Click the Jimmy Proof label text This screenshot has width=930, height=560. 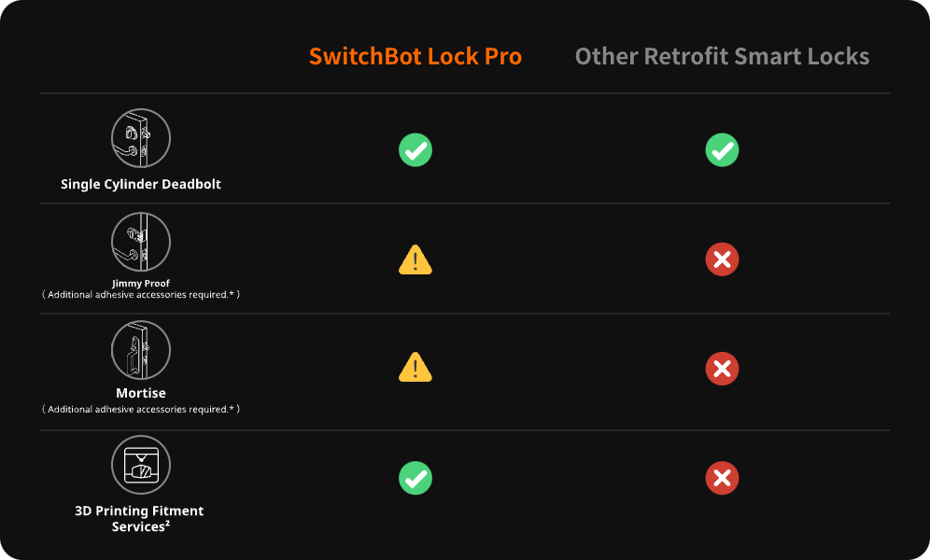click(x=141, y=284)
